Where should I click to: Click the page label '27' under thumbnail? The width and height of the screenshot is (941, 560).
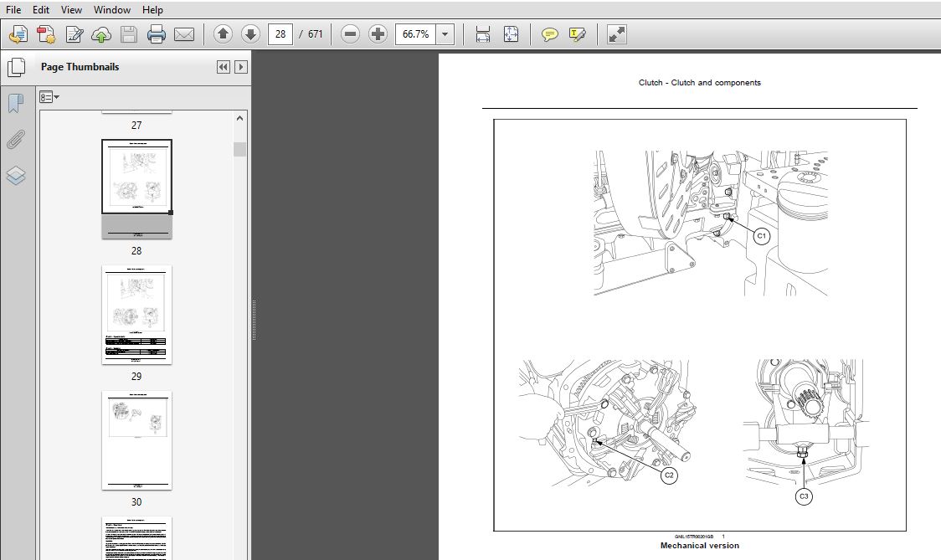click(x=136, y=126)
